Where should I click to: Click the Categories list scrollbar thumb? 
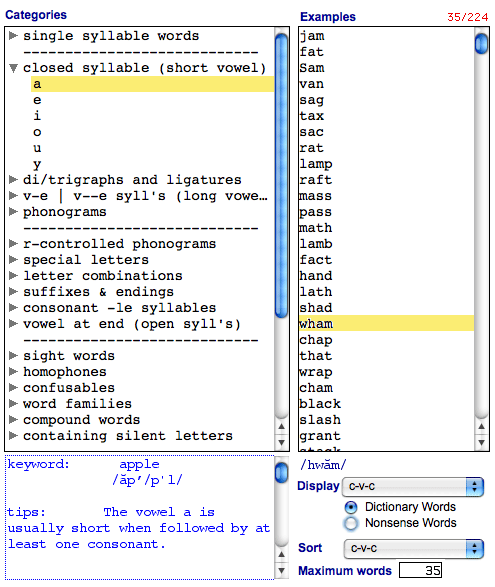tap(281, 176)
